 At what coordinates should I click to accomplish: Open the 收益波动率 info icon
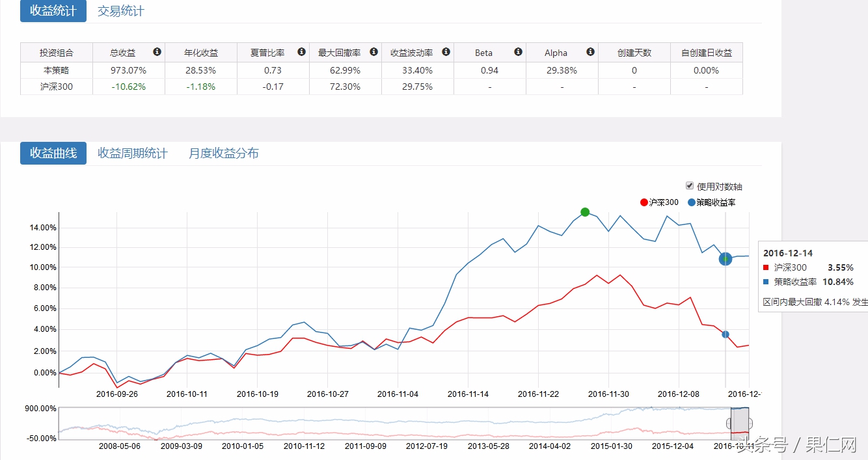tap(446, 52)
